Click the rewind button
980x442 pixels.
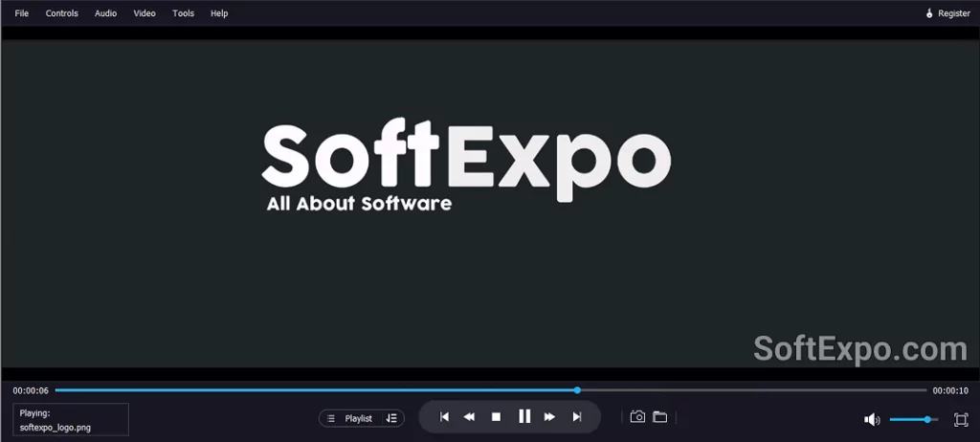click(469, 417)
